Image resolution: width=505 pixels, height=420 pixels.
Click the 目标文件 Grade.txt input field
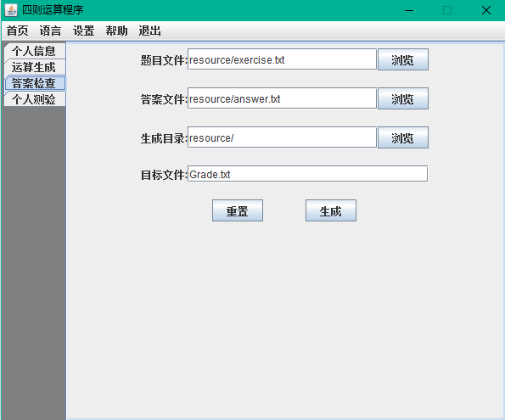(307, 174)
